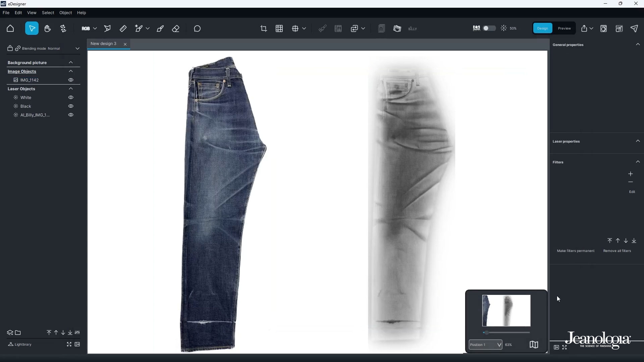
Task: Open the Object menu
Action: click(x=65, y=12)
